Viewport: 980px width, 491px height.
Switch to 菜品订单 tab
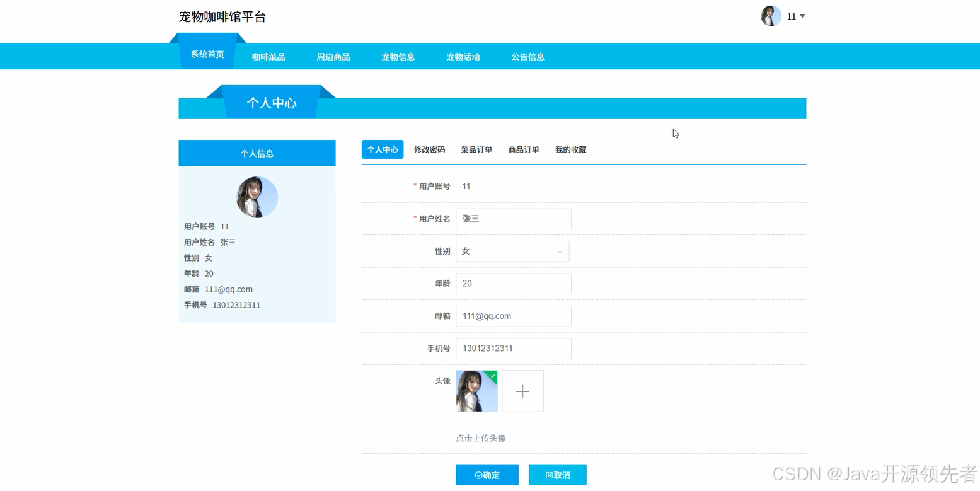click(476, 149)
